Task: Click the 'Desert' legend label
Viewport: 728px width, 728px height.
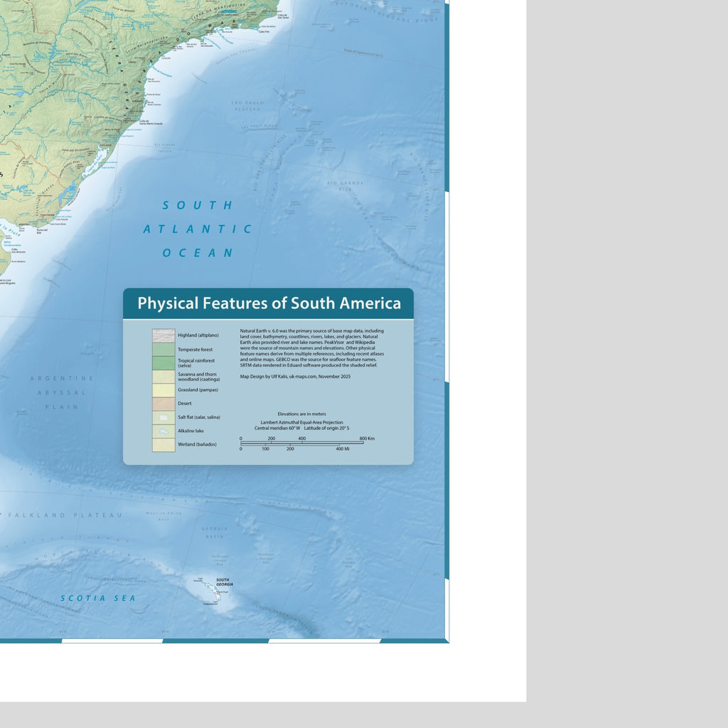Action: tap(185, 404)
